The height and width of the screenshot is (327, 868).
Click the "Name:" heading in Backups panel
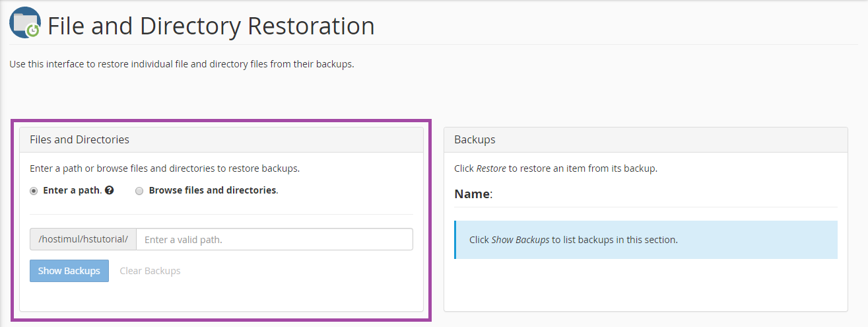pos(473,194)
